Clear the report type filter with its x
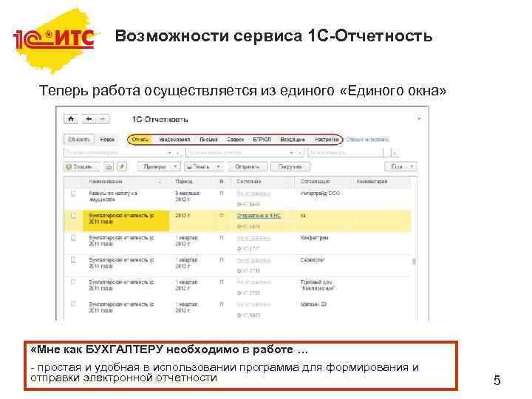This screenshot has width=532, height=399. [x=299, y=153]
